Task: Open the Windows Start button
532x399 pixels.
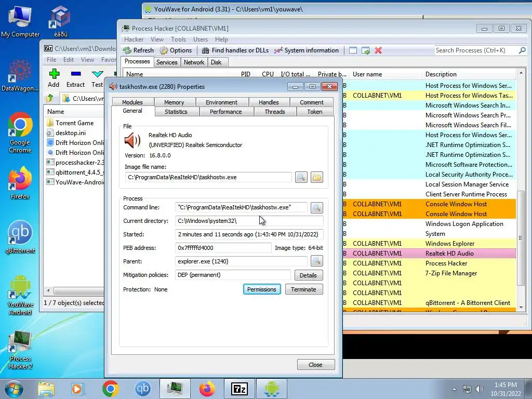Action: (x=14, y=389)
